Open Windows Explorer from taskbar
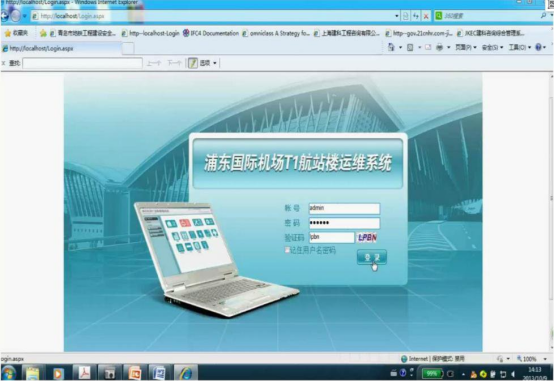Viewport: 554px width, 382px height. click(33, 373)
